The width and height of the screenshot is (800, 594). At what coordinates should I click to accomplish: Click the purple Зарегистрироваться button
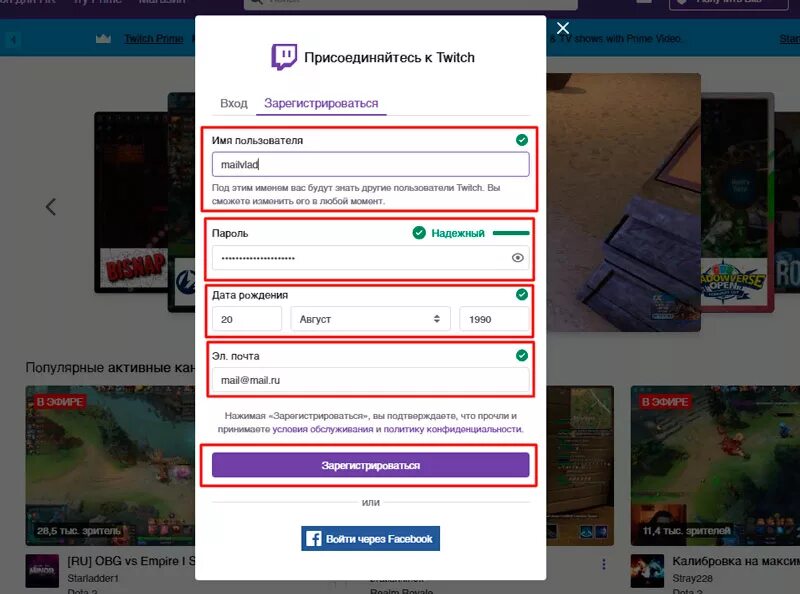[x=370, y=465]
